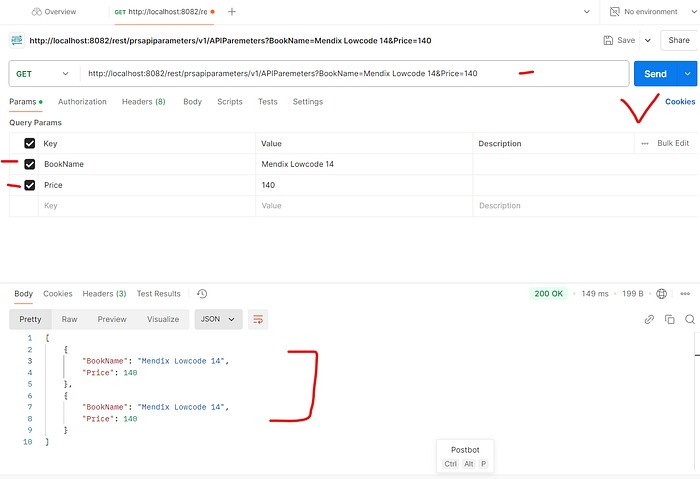The image size is (700, 479).
Task: Click the Save floppy-disk icon
Action: [x=608, y=40]
